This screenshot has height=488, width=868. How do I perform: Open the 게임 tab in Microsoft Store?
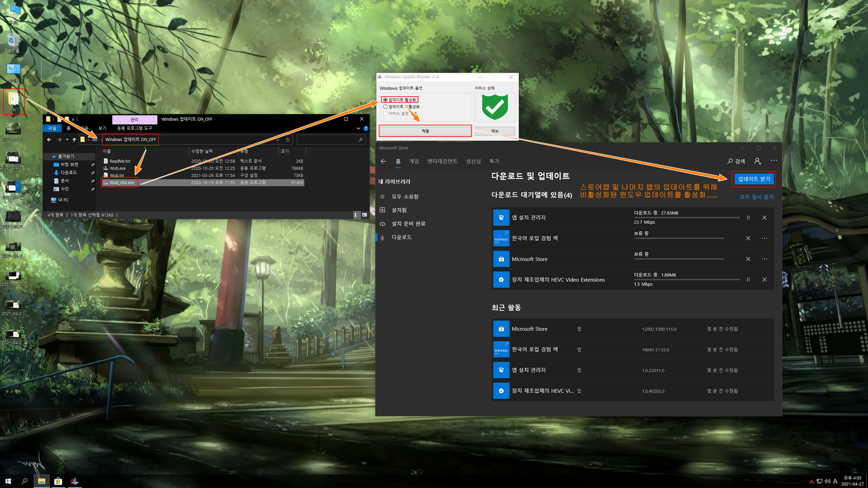coord(414,161)
